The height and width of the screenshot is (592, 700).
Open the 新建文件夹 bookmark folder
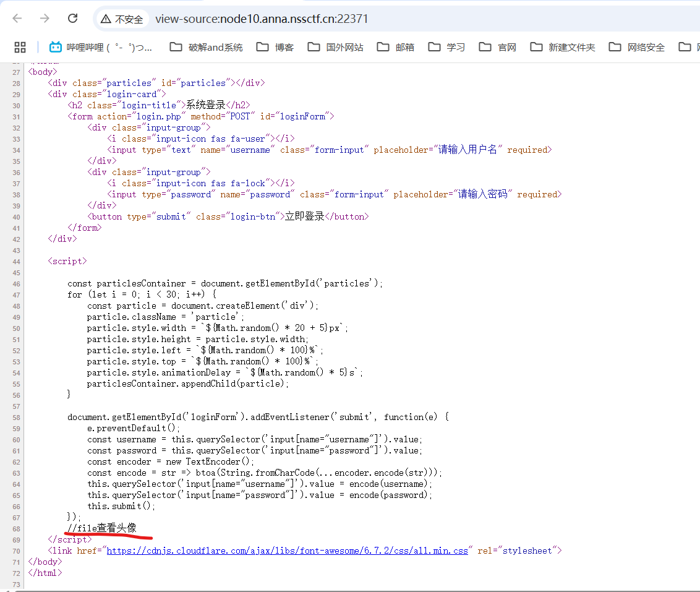pyautogui.click(x=563, y=48)
